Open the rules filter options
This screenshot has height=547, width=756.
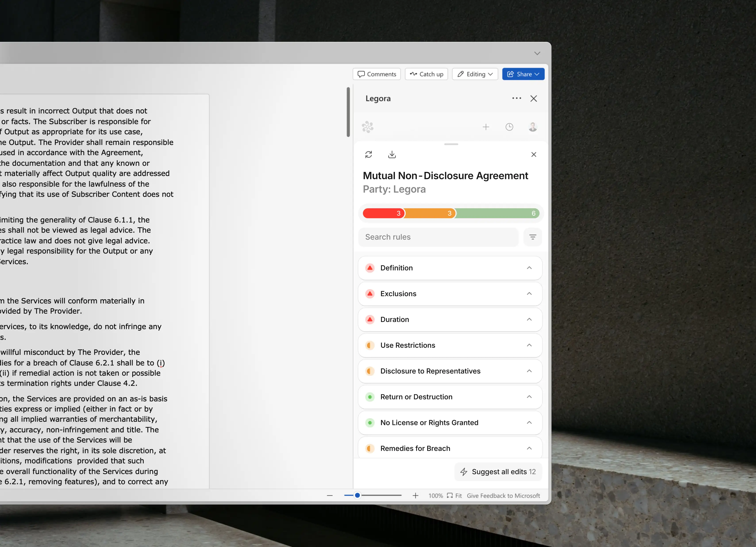pos(533,237)
